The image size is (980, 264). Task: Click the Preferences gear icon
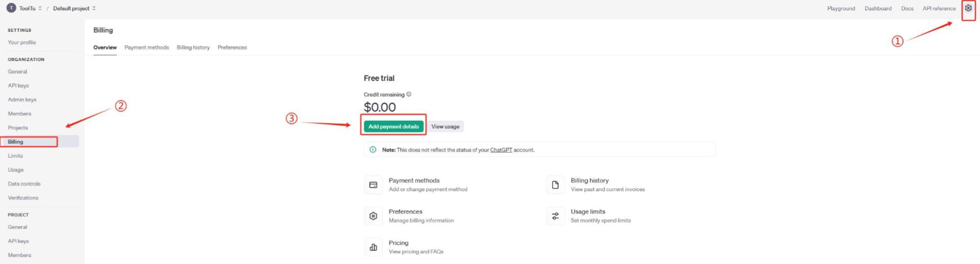point(373,216)
